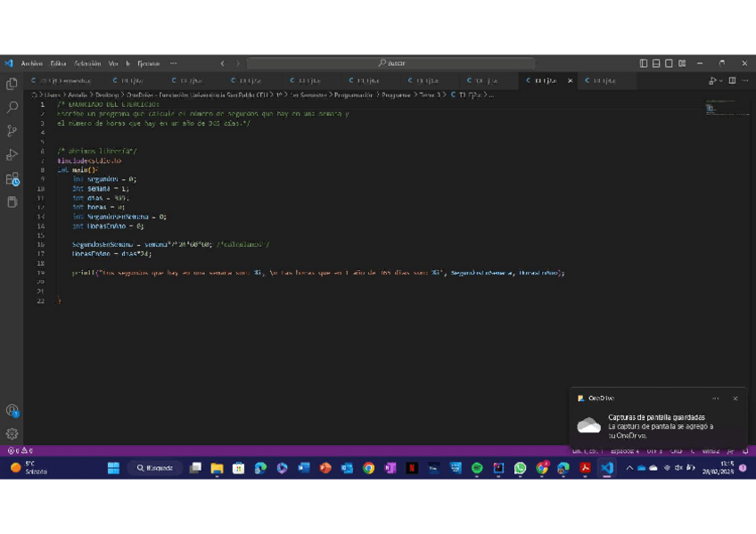
Task: Expand the title bar overflow menu (…)
Action: point(173,63)
